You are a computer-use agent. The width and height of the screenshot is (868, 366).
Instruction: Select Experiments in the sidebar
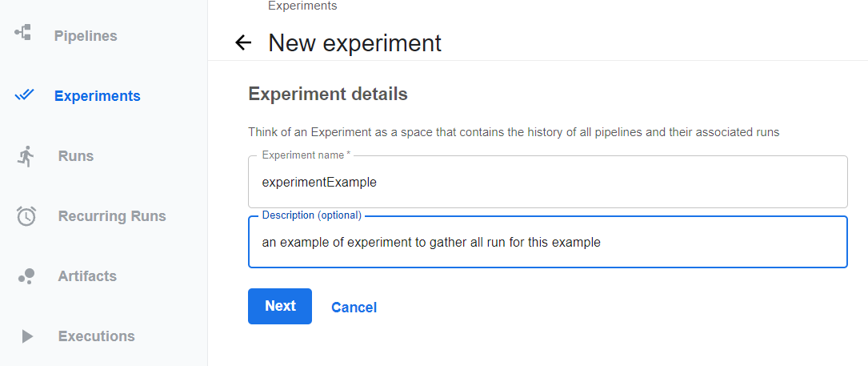(98, 96)
